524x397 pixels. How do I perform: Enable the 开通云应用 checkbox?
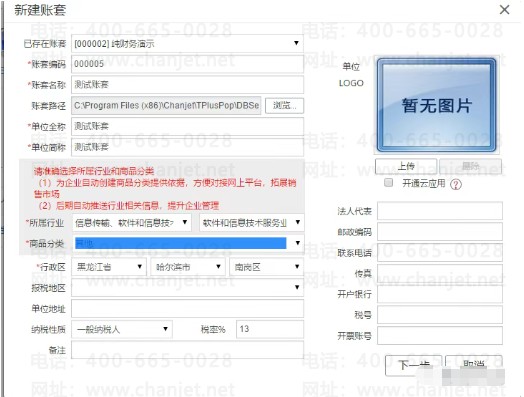[x=388, y=182]
